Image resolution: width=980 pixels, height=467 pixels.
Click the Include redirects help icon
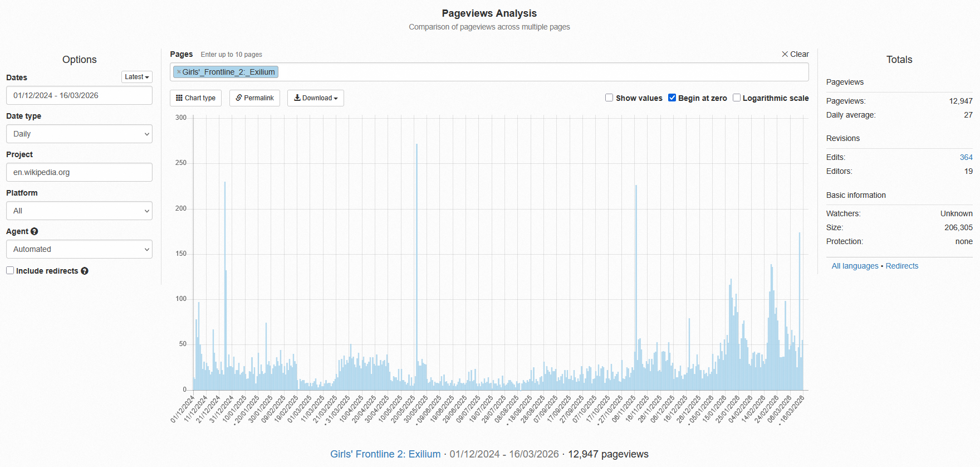(85, 271)
